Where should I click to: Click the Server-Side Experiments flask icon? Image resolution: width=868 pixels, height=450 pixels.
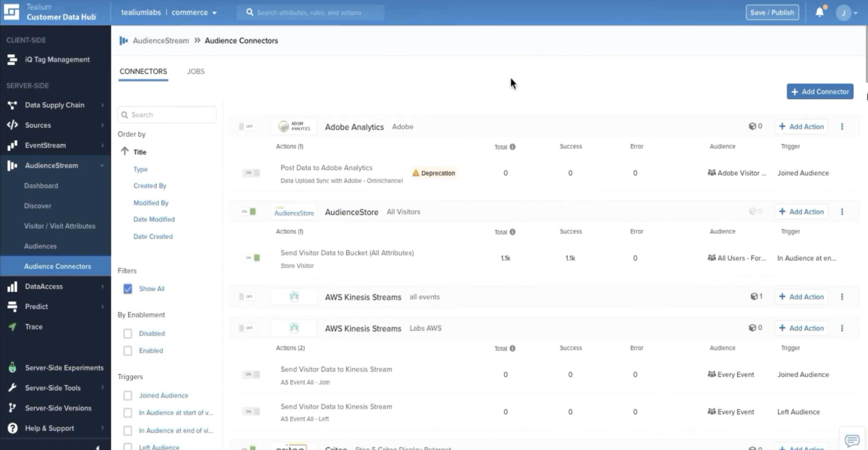click(12, 367)
